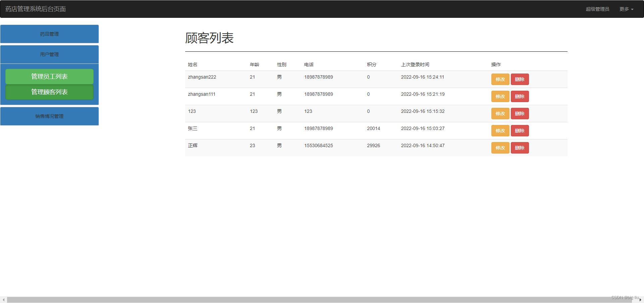This screenshot has width=644, height=303.
Task: Click 修改 for 张三
Action: coord(500,131)
